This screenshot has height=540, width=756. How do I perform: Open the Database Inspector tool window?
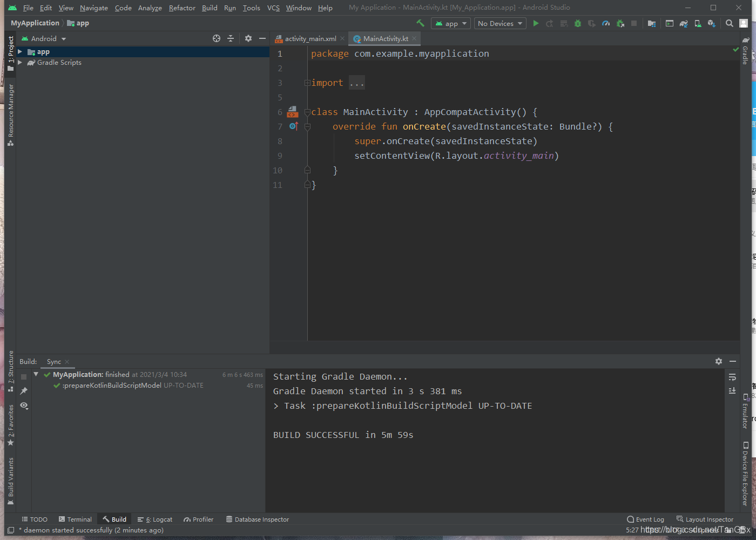[x=257, y=519]
